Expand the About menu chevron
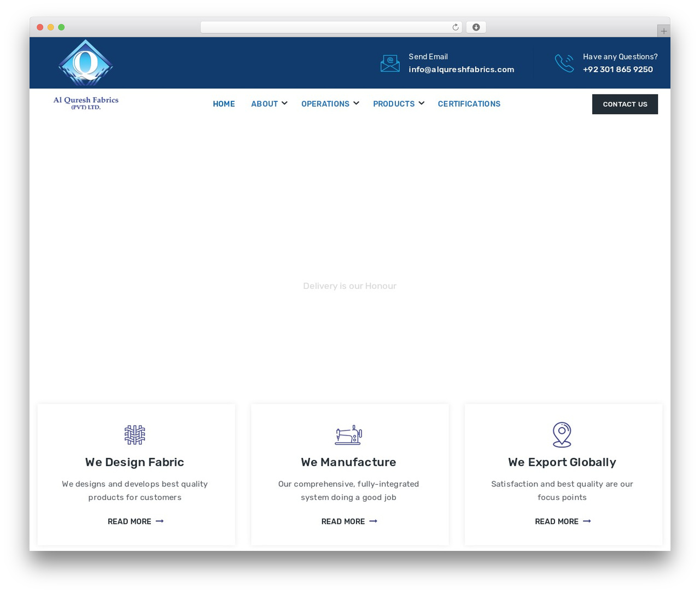The image size is (700, 593). coord(284,103)
